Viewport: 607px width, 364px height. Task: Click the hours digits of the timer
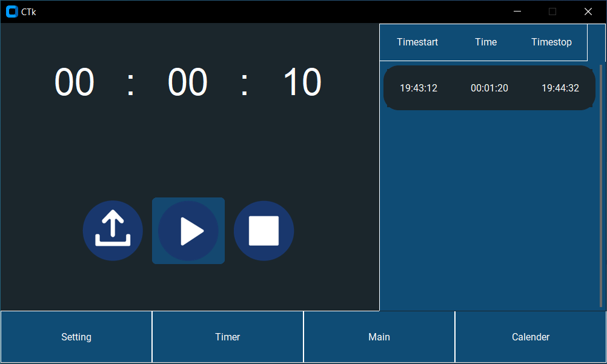point(75,82)
